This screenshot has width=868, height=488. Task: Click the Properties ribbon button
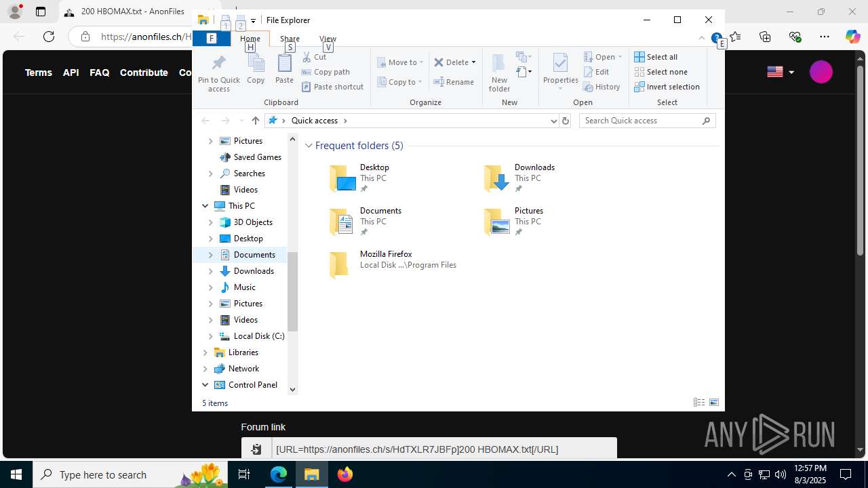[x=560, y=73]
